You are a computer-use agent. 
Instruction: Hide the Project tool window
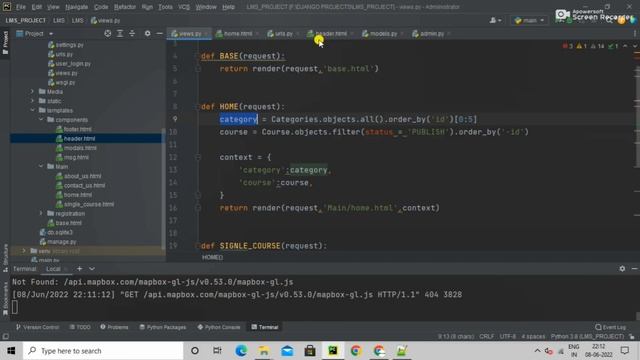pyautogui.click(x=160, y=33)
